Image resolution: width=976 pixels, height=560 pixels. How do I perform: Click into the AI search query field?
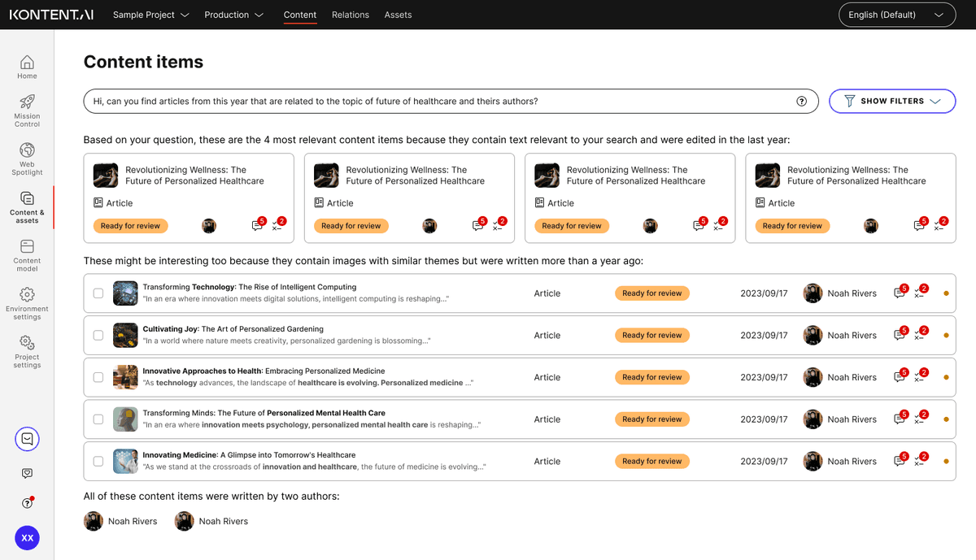click(x=431, y=102)
